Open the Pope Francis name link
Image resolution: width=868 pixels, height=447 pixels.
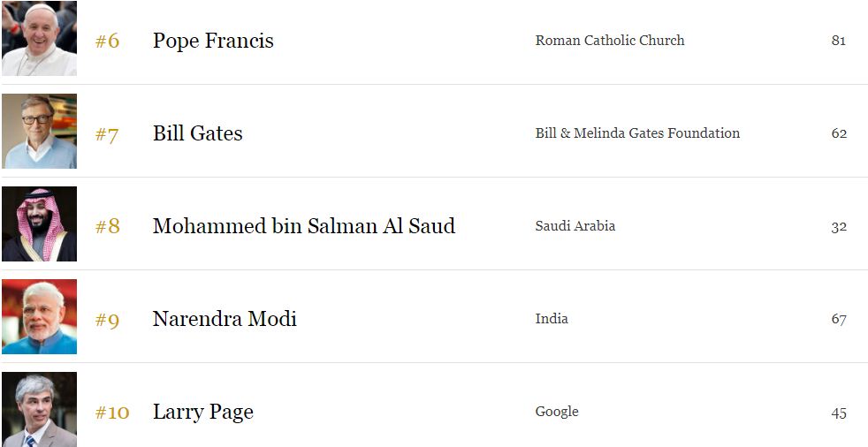coord(213,41)
